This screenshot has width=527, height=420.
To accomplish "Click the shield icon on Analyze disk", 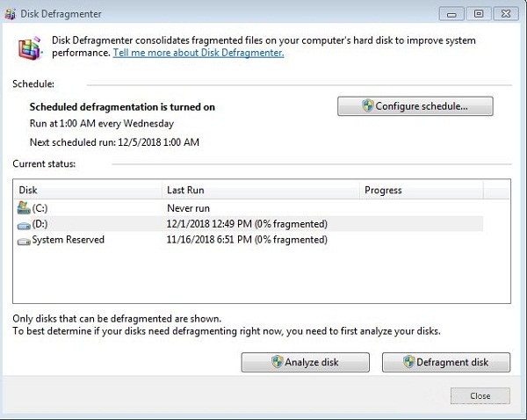I will [x=277, y=362].
